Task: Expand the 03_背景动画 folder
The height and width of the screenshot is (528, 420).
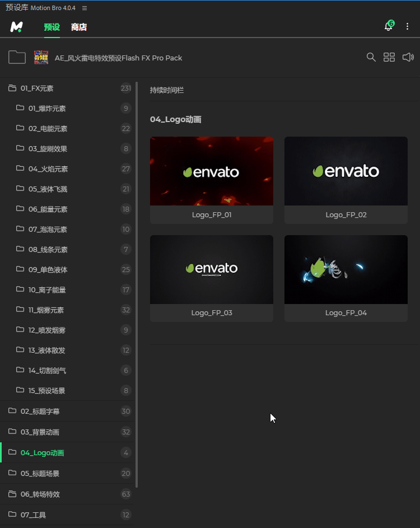Action: (67, 432)
